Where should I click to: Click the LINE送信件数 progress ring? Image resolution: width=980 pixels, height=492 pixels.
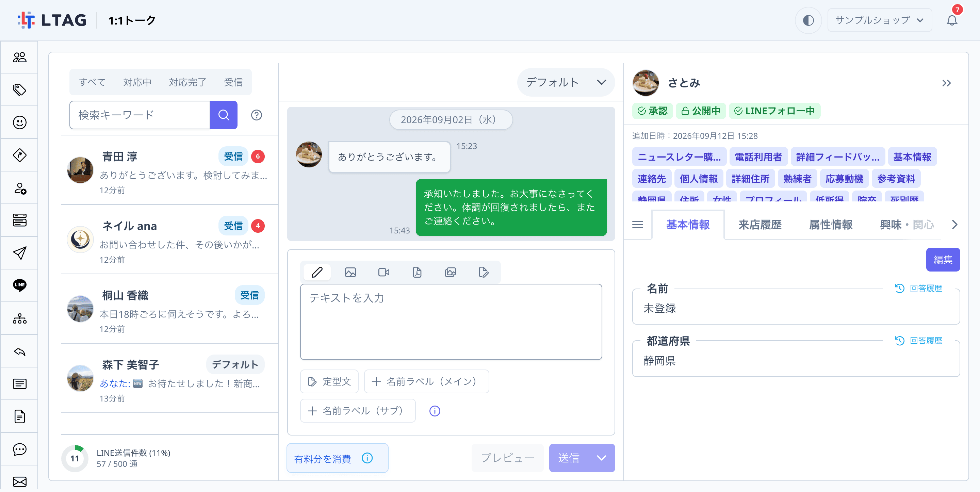(75, 459)
